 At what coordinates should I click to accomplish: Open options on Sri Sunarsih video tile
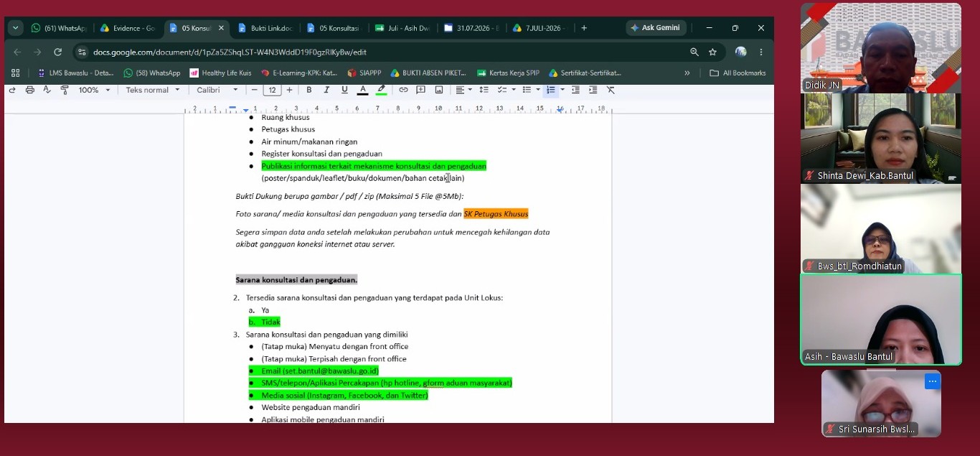point(932,381)
